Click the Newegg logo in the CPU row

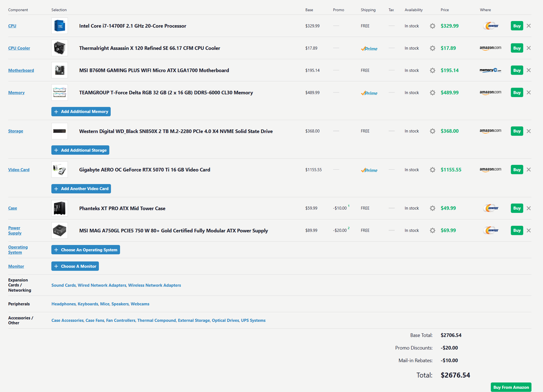(491, 26)
